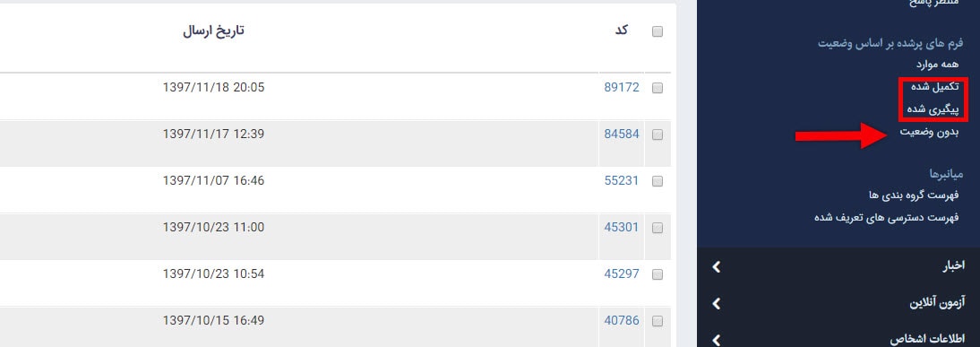980x347 pixels.
Task: Check the box for row 84584
Action: pos(657,134)
